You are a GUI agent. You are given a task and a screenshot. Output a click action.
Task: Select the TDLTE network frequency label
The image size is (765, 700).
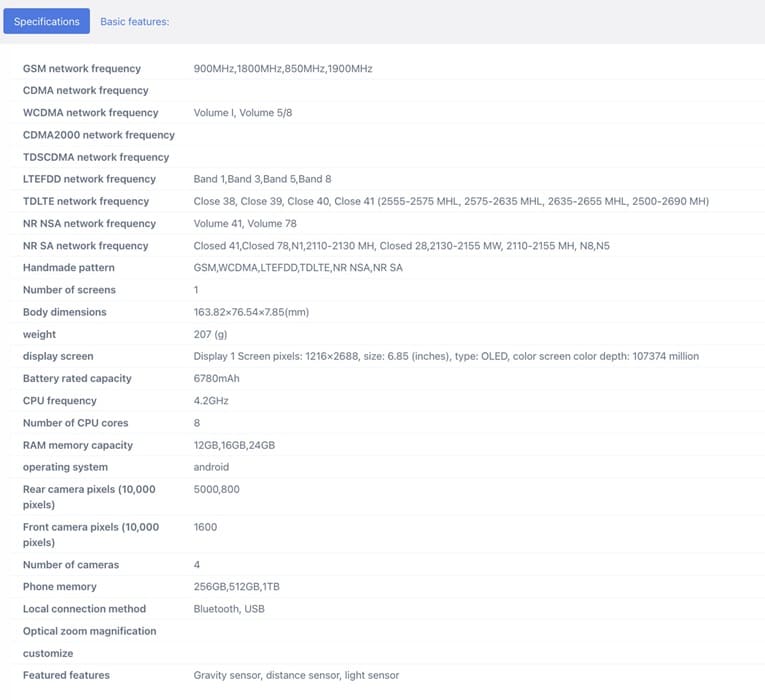click(x=86, y=201)
